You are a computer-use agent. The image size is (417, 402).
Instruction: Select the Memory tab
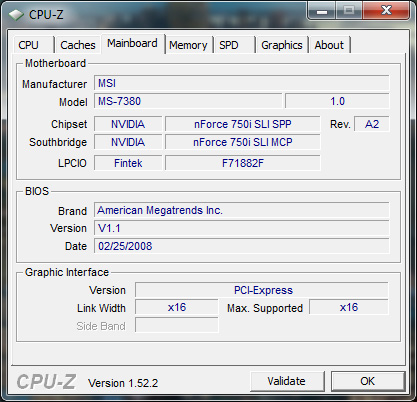pyautogui.click(x=188, y=45)
